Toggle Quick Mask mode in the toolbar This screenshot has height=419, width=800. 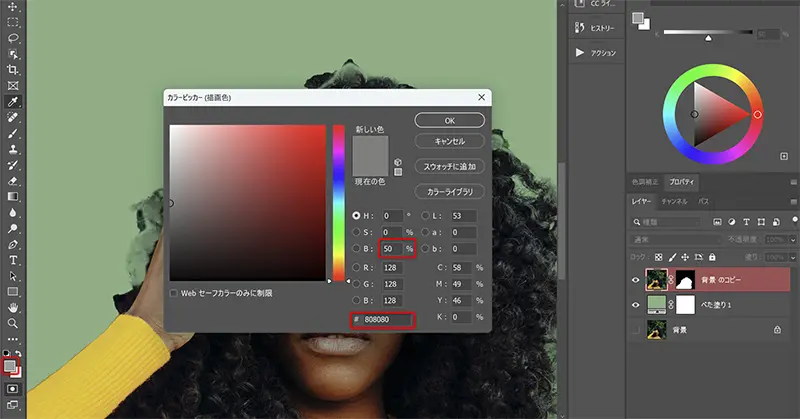coord(13,389)
